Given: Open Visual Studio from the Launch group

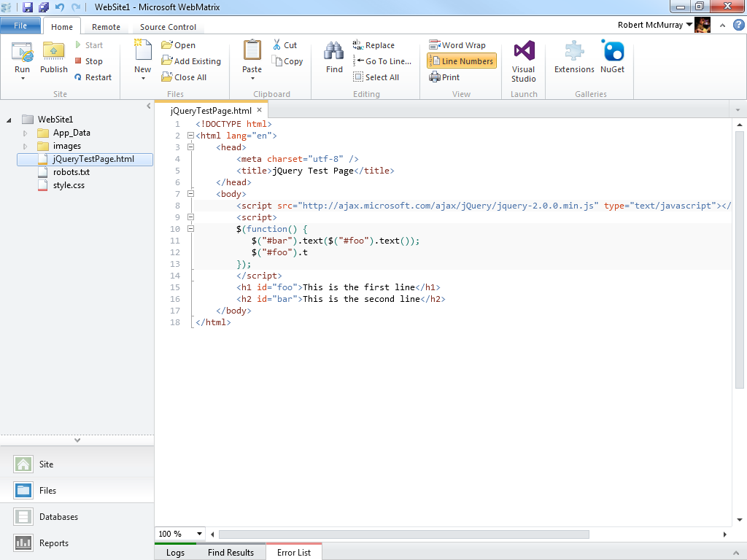Looking at the screenshot, I should pos(524,52).
